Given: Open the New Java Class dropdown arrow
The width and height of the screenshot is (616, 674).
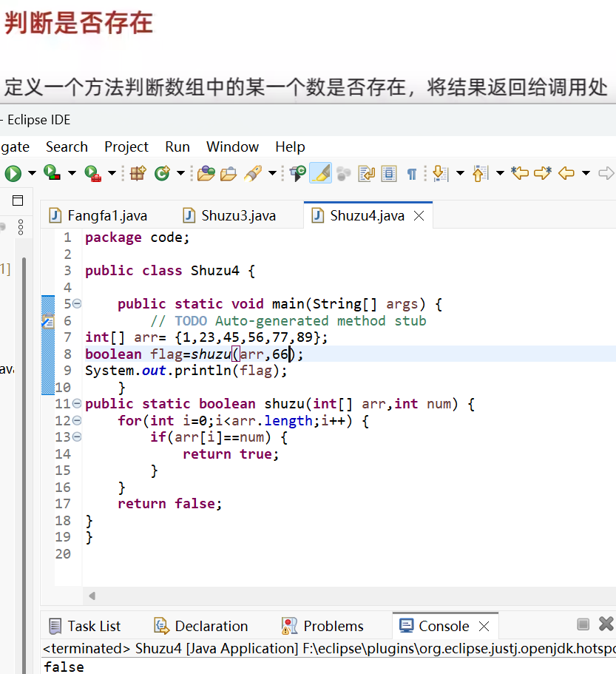Looking at the screenshot, I should click(180, 174).
